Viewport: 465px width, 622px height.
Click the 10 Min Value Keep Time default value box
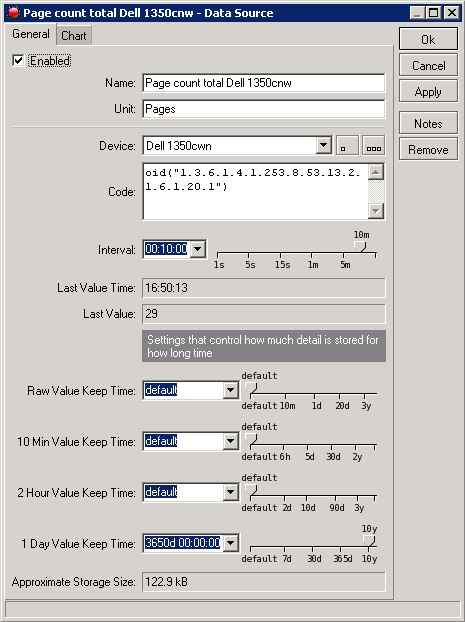183,441
